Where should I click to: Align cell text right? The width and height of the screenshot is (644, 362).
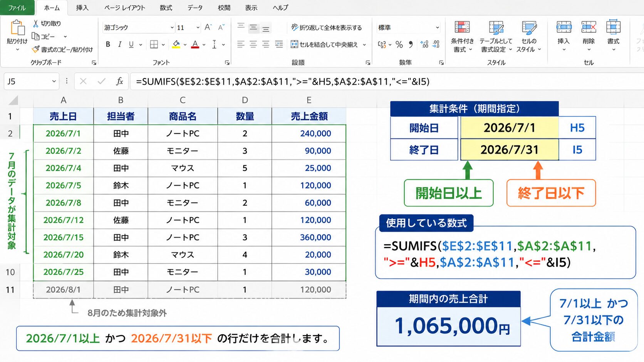(x=266, y=45)
